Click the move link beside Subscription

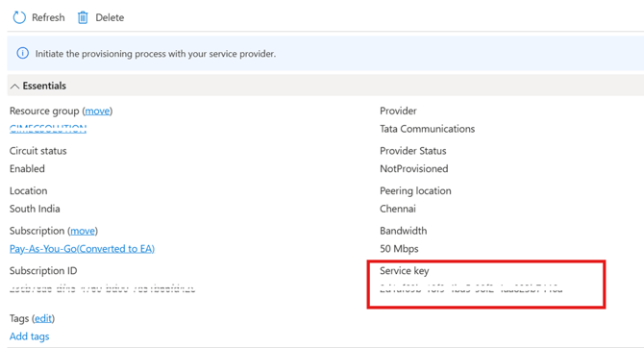(x=83, y=231)
